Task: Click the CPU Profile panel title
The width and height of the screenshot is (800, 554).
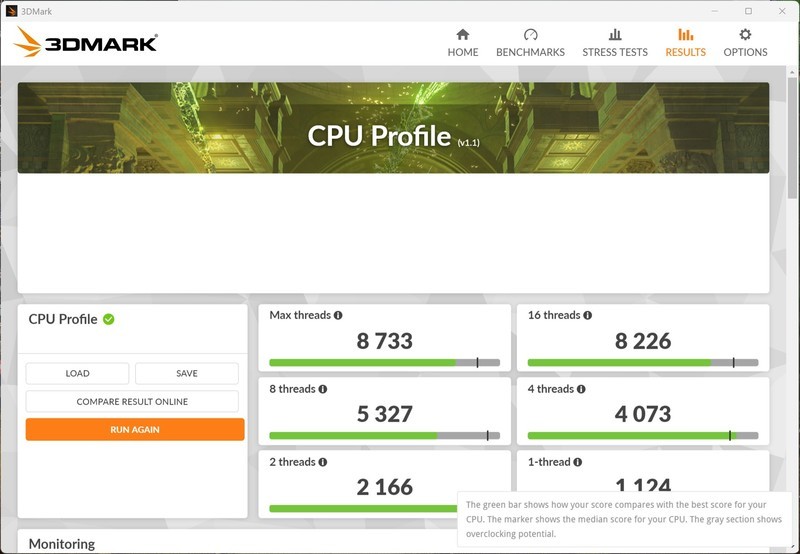Action: point(63,319)
